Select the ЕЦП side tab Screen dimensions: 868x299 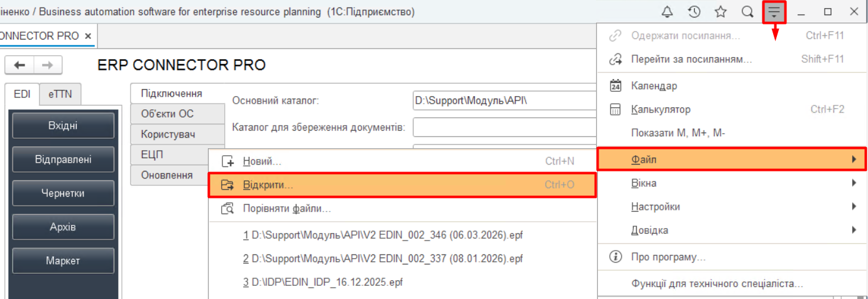pyautogui.click(x=178, y=155)
